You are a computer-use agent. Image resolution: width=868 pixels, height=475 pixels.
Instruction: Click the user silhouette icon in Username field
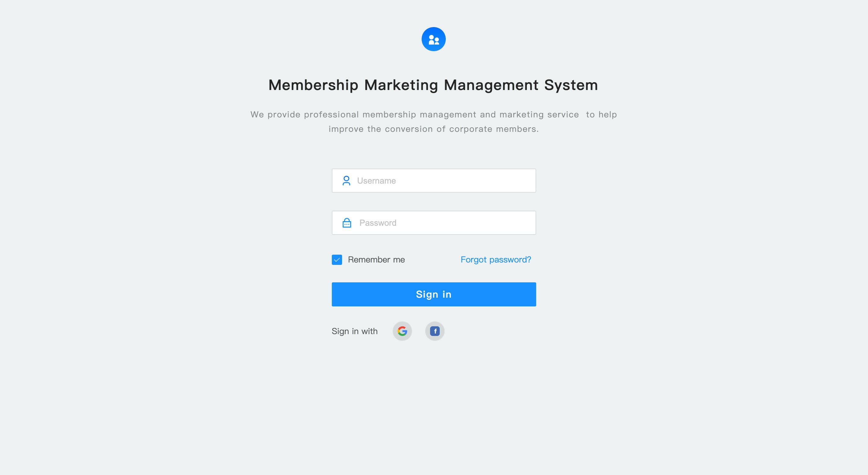pos(346,181)
